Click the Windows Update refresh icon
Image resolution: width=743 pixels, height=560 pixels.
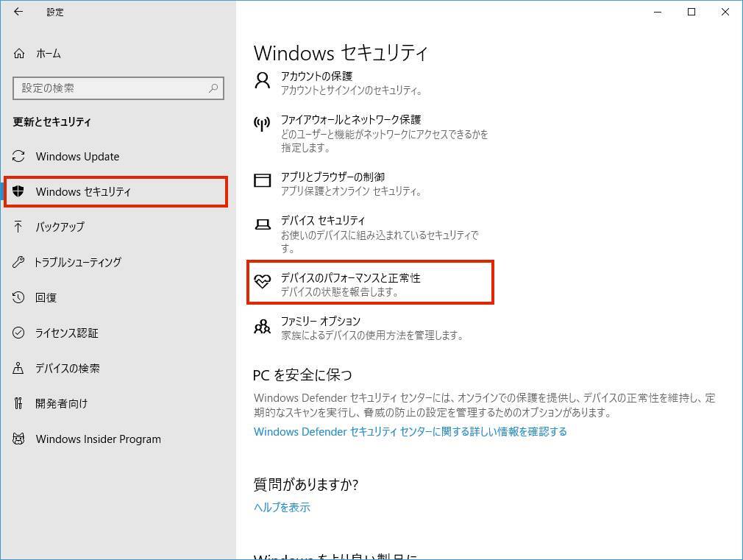(x=18, y=157)
